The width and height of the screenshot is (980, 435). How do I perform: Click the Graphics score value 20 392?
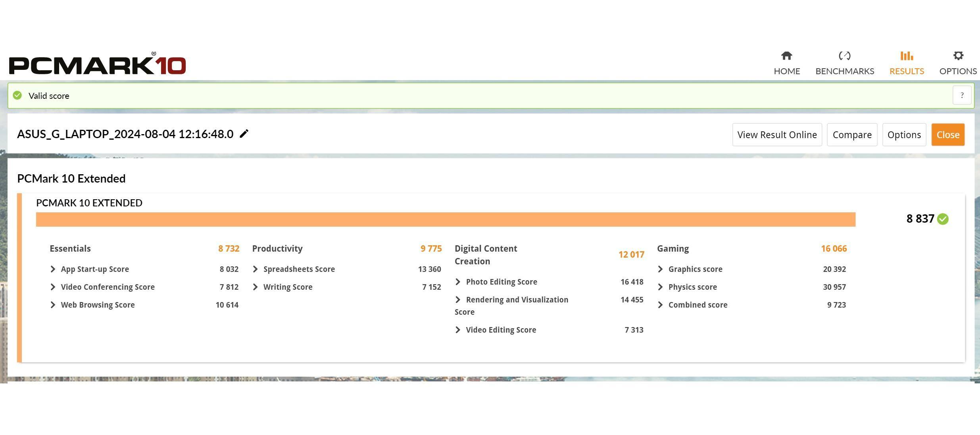click(x=834, y=269)
